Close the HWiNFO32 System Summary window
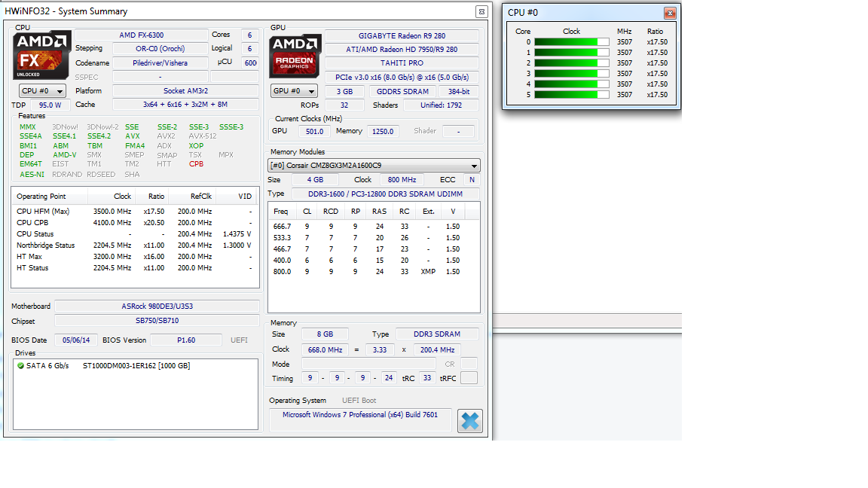The width and height of the screenshot is (868, 488). coord(481,11)
